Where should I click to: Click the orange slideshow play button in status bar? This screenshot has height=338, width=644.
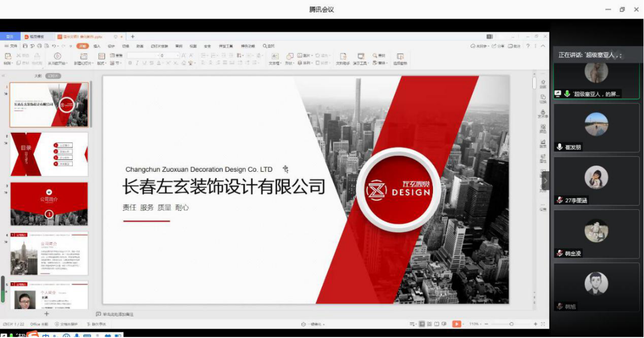click(x=456, y=324)
